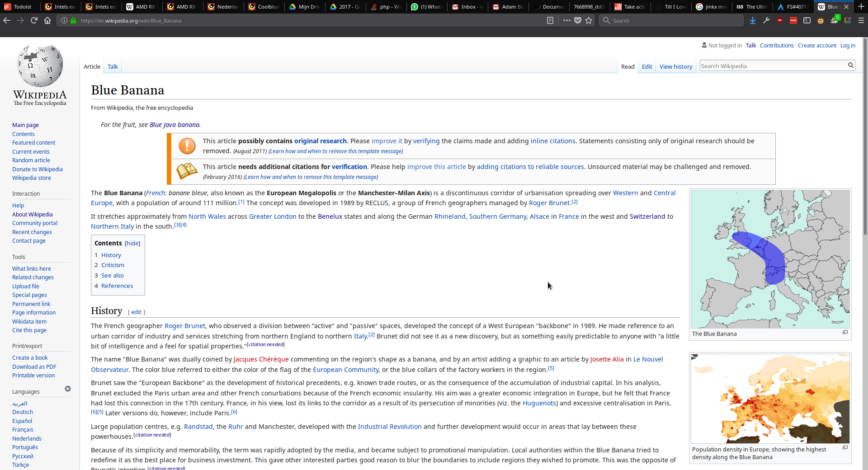
Task: Click the page vertical scrollbar
Action: tap(865, 226)
